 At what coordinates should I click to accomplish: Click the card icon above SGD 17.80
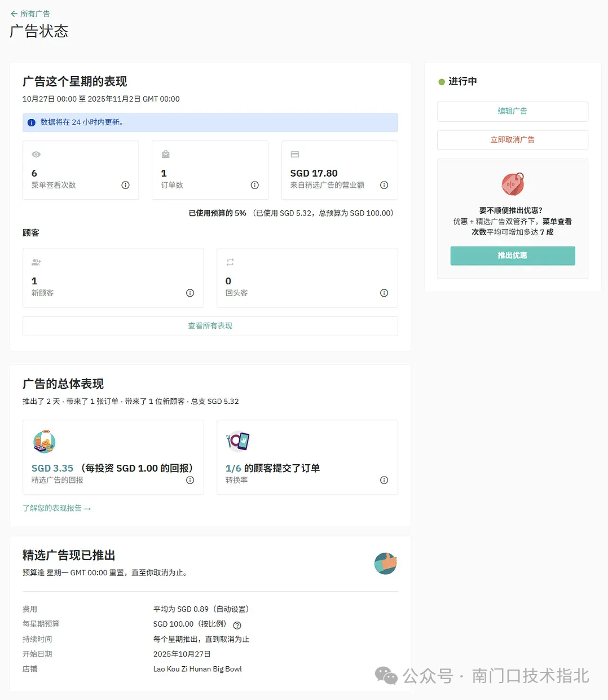[295, 155]
